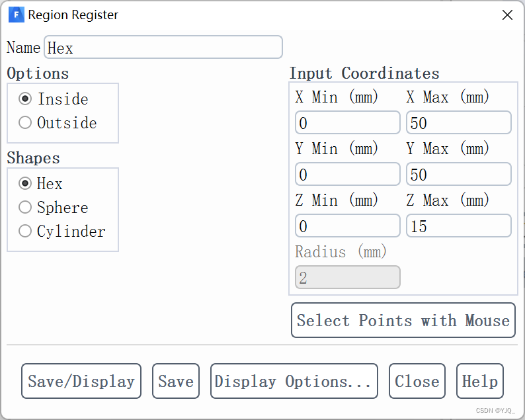The width and height of the screenshot is (525, 420).
Task: Click the Radius (mm) label
Action: (341, 251)
